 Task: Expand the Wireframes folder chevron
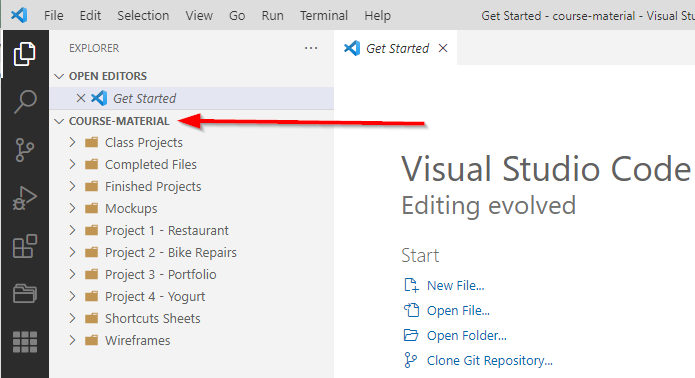pyautogui.click(x=72, y=340)
